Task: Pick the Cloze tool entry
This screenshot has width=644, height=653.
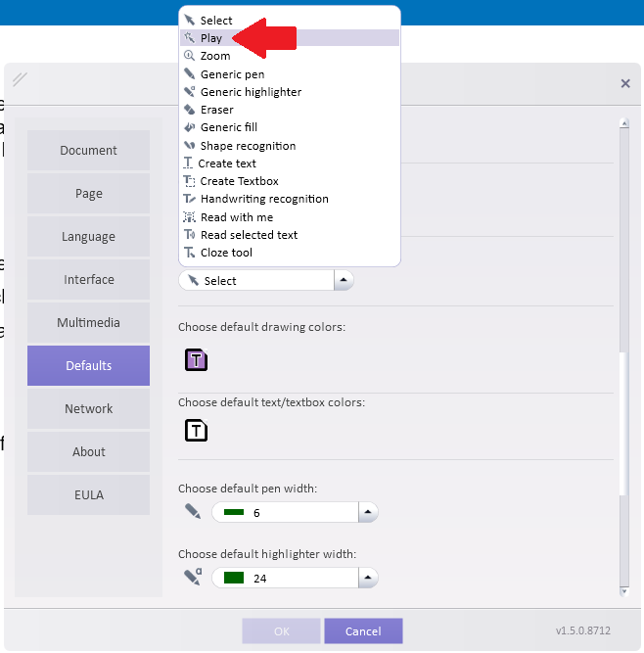Action: click(226, 253)
